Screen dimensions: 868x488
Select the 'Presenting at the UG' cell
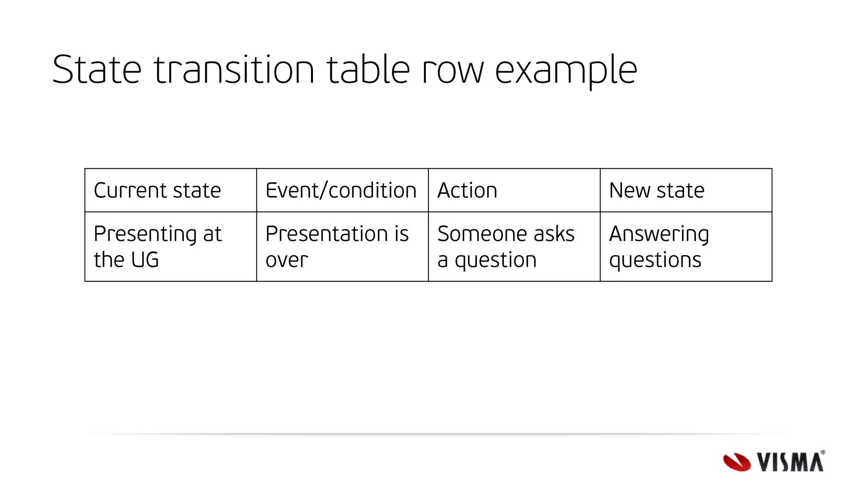coord(171,247)
